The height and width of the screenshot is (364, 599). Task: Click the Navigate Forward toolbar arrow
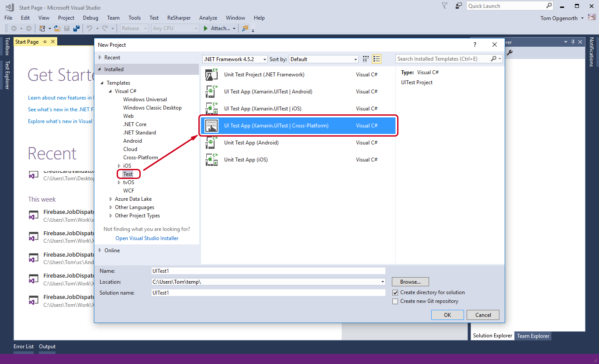click(x=28, y=28)
